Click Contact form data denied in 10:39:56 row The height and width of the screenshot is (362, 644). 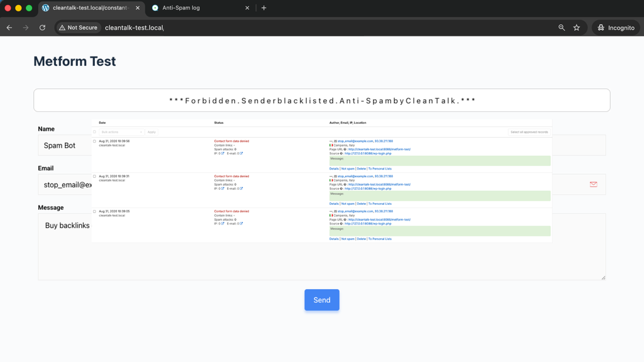pos(231,141)
